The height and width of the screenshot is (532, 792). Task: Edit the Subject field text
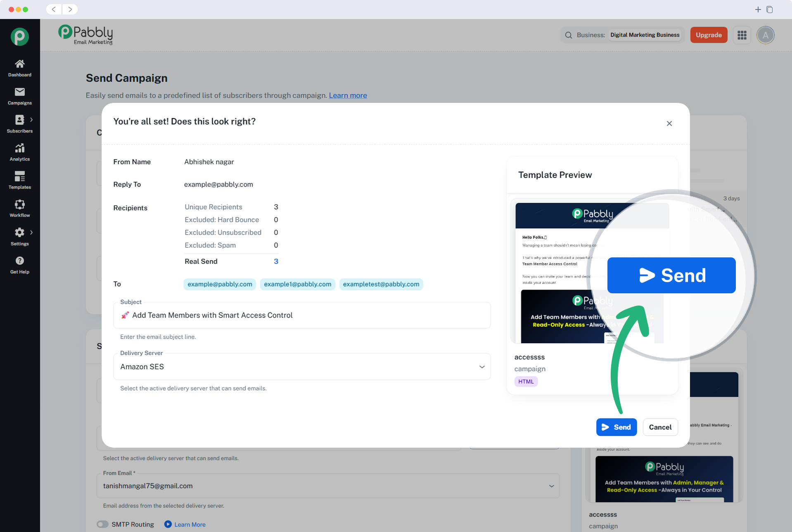tap(302, 315)
